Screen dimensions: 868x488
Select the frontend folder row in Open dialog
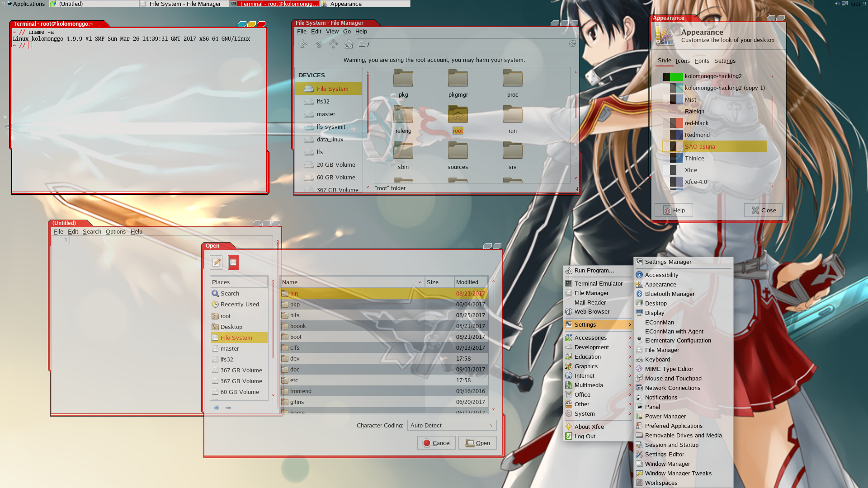point(384,391)
